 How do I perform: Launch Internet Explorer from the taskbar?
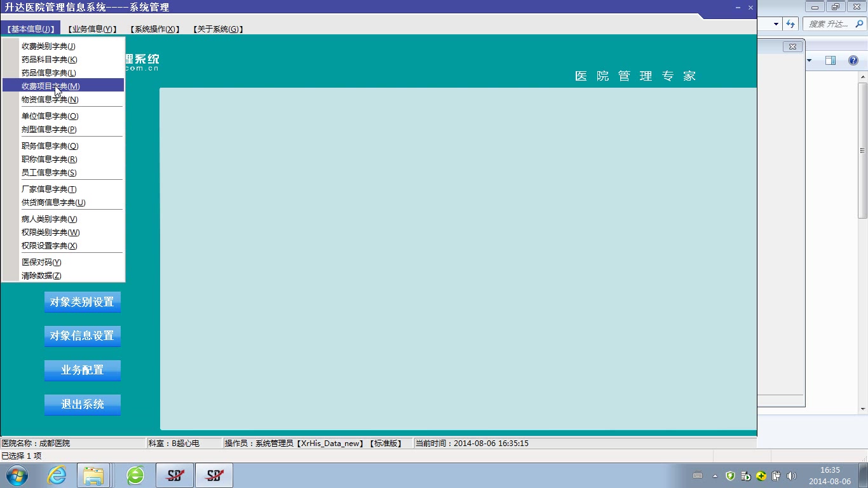(57, 475)
